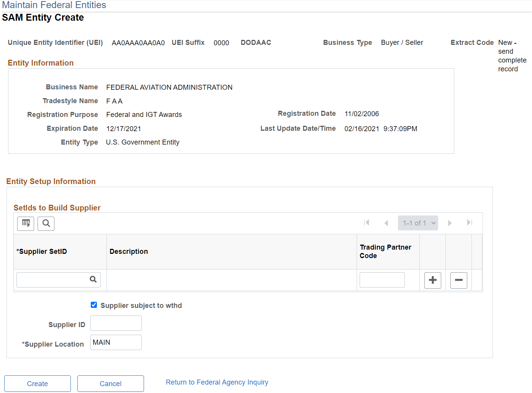Screen dimensions: 532x393
Task: Click Registration Date value 11/02/2006
Action: click(x=362, y=114)
